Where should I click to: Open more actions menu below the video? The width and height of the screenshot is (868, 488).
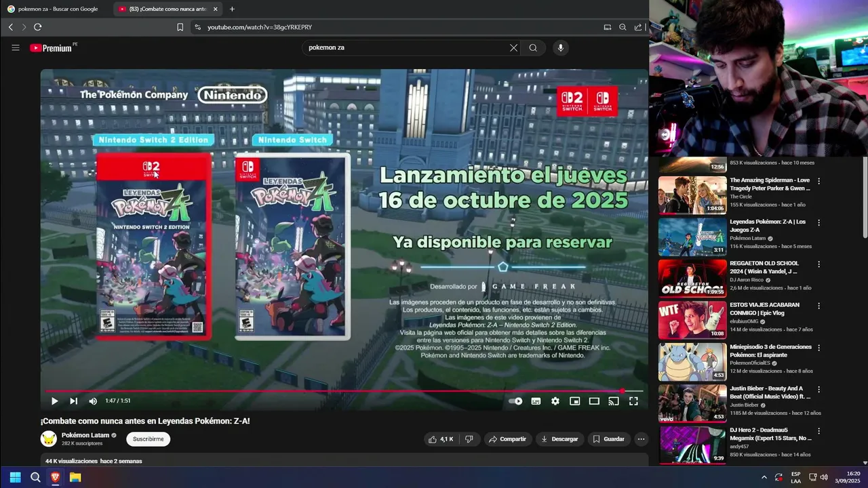[641, 439]
